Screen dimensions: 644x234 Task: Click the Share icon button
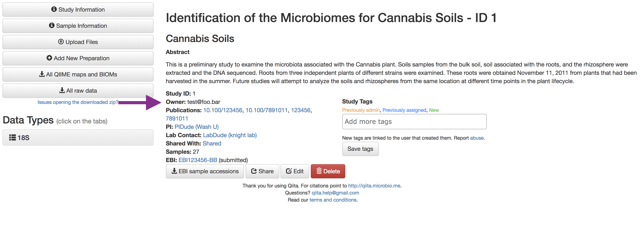click(262, 171)
